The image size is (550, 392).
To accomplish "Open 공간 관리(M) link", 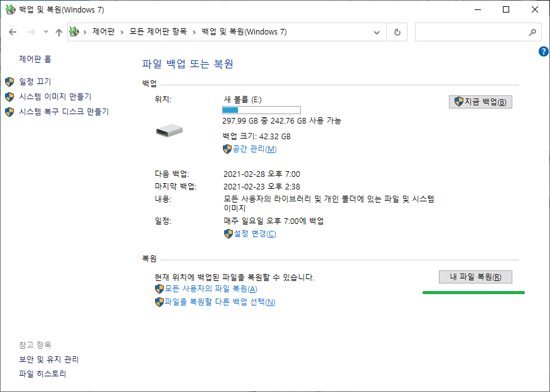I will coord(255,149).
